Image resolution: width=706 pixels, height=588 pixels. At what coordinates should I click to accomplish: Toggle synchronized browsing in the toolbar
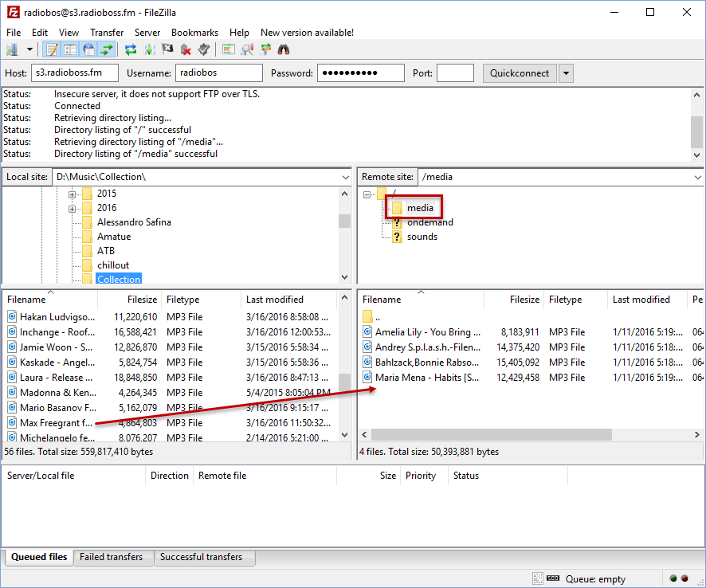(265, 49)
